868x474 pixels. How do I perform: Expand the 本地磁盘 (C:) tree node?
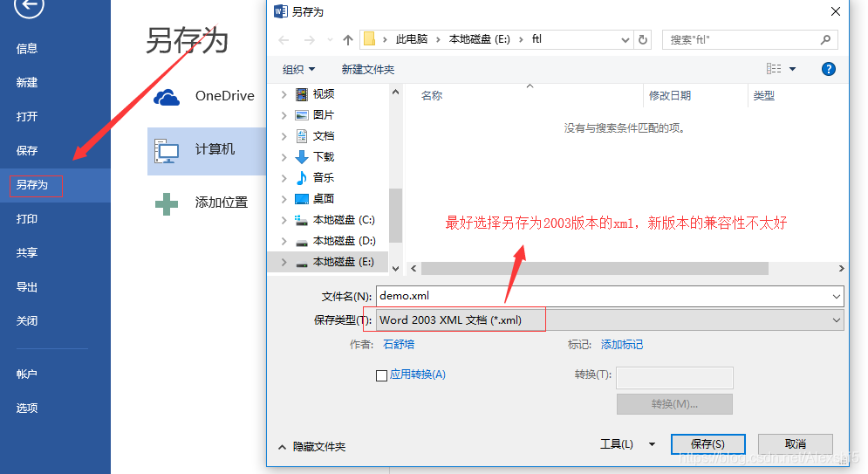(x=284, y=220)
